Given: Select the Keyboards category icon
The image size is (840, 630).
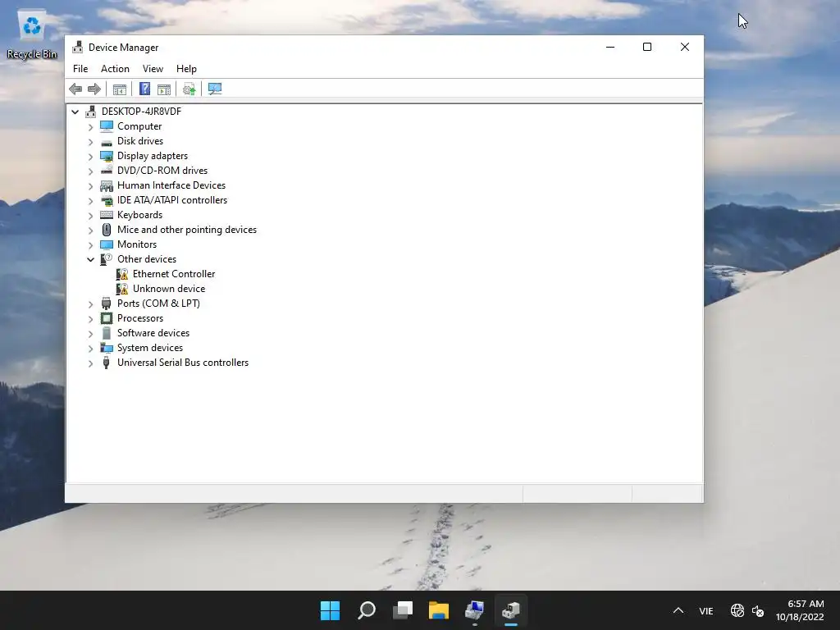Looking at the screenshot, I should pyautogui.click(x=107, y=215).
